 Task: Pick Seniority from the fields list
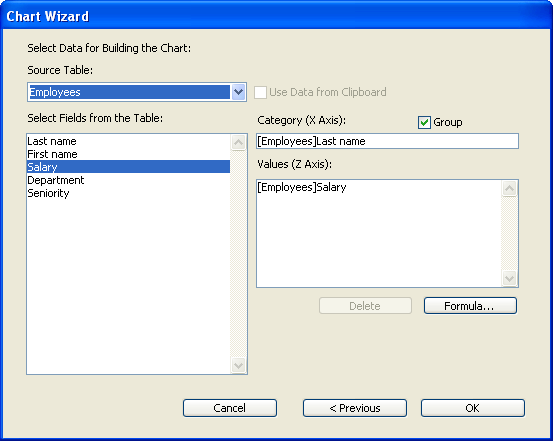click(x=128, y=193)
